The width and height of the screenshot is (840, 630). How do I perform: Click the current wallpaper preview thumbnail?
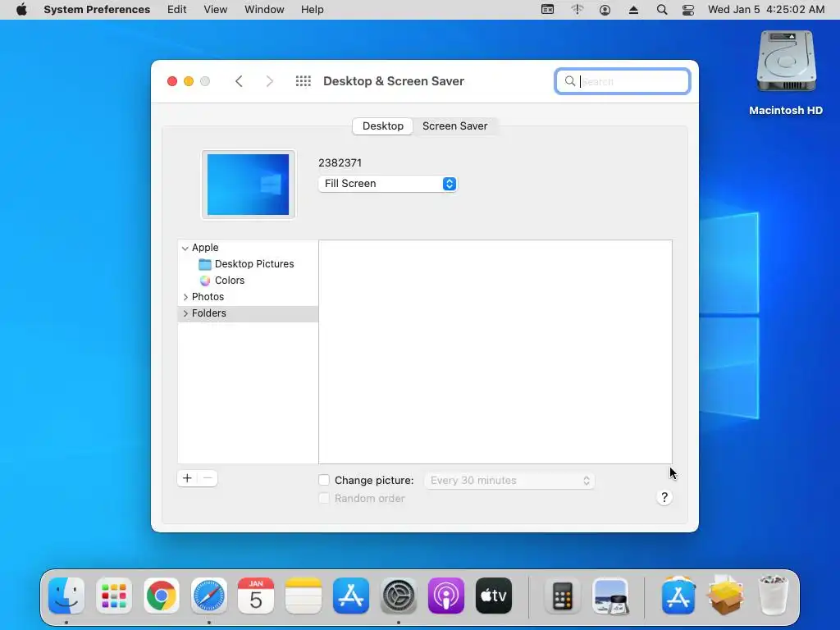click(x=248, y=185)
